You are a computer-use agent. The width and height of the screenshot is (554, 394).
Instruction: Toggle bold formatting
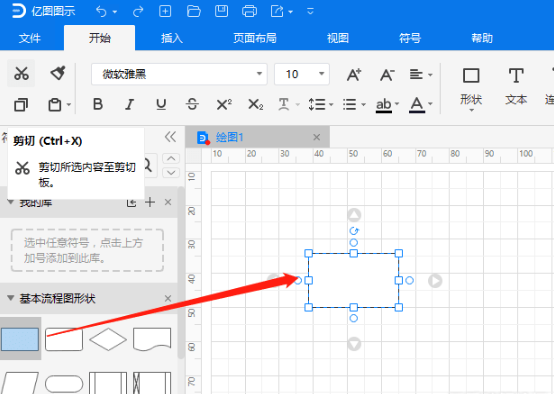click(x=98, y=104)
